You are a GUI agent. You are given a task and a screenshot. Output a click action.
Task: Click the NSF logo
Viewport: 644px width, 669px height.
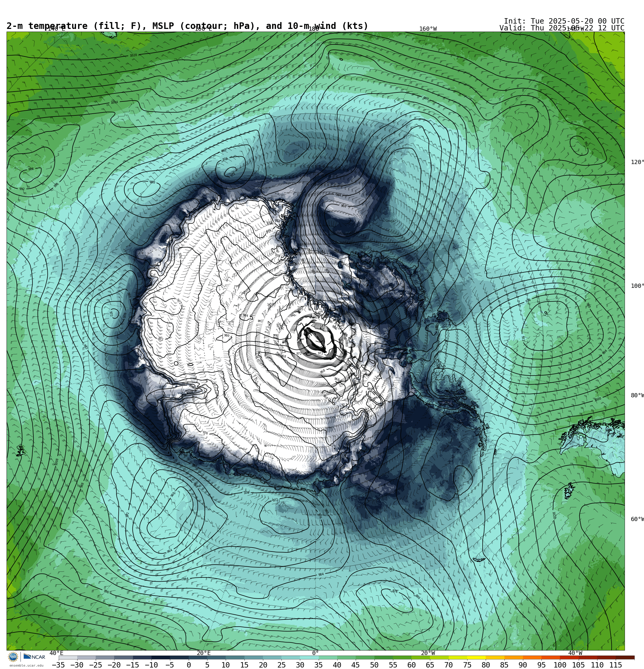[13, 656]
